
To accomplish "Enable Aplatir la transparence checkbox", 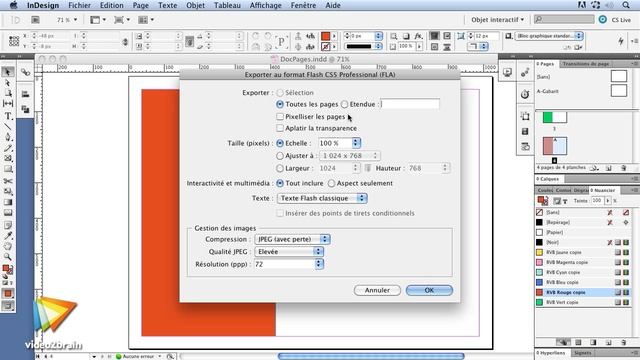I will [280, 128].
